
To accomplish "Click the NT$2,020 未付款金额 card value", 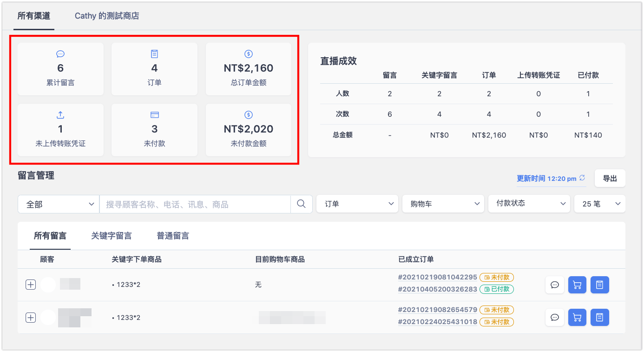I will click(249, 129).
